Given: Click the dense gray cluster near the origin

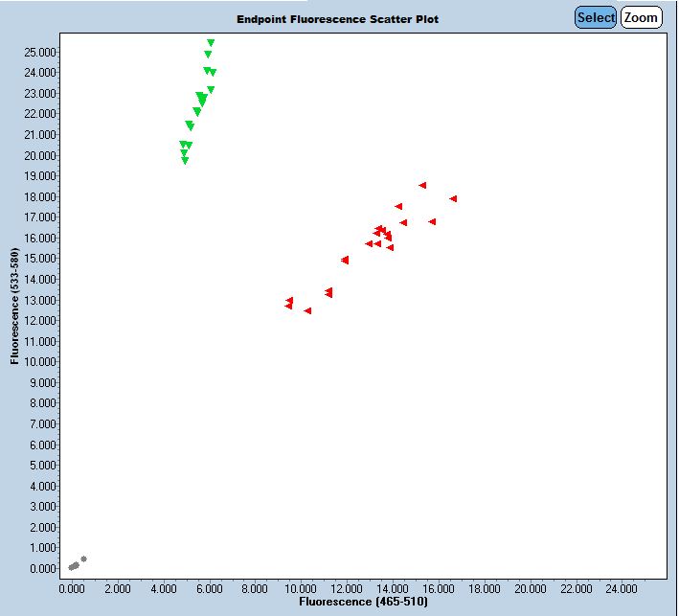Looking at the screenshot, I should (x=73, y=566).
